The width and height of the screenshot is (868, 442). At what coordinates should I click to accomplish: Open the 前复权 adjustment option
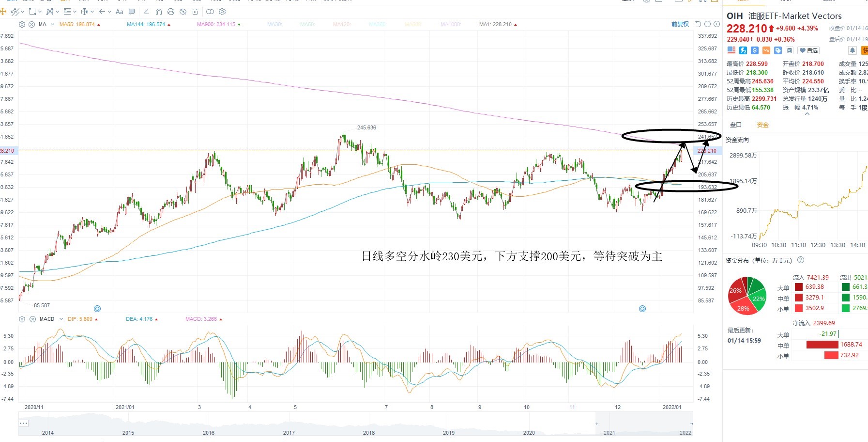tap(680, 24)
